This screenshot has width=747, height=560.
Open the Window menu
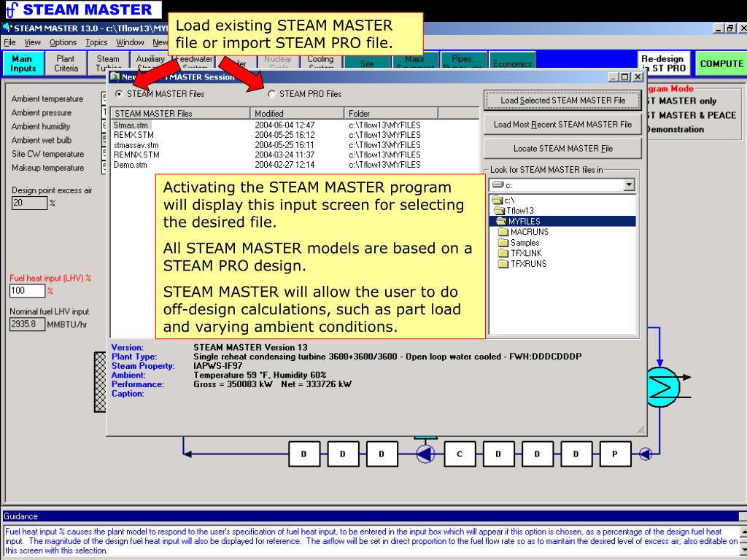click(130, 42)
